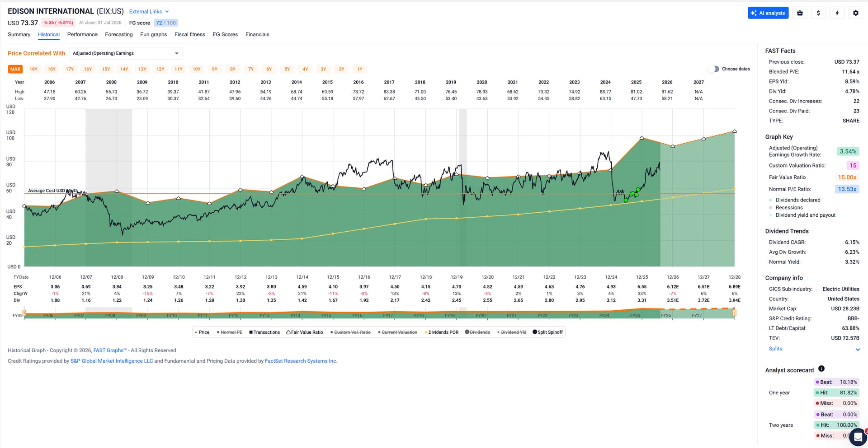868x448 pixels.
Task: Open the portfolio briefcase icon
Action: pos(800,13)
